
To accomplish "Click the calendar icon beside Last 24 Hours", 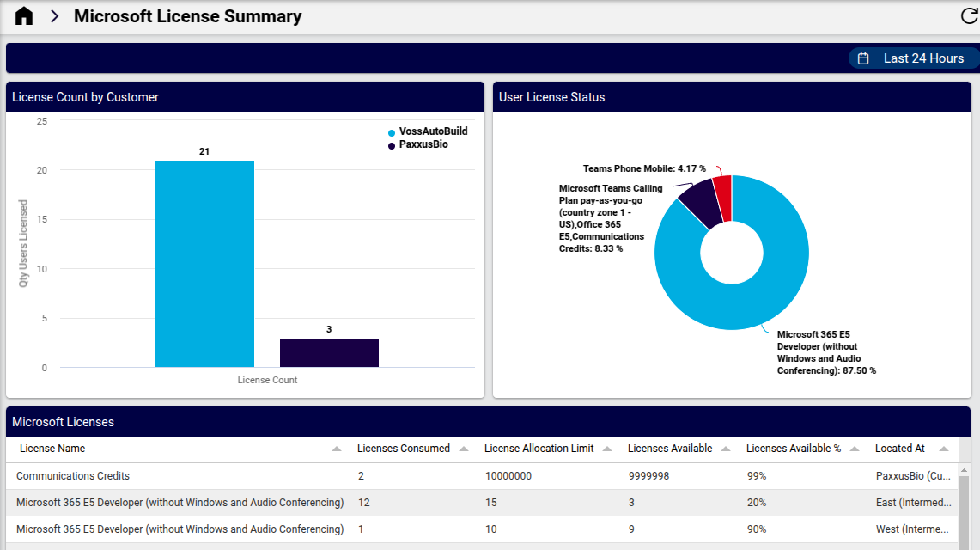I will tap(864, 58).
